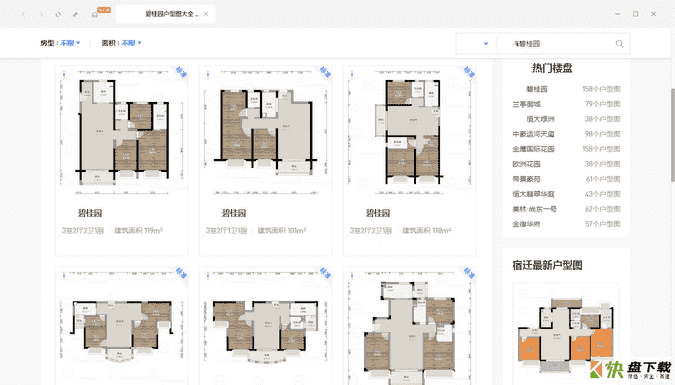Close the 碧桂园户型图大全 tab

(x=206, y=14)
